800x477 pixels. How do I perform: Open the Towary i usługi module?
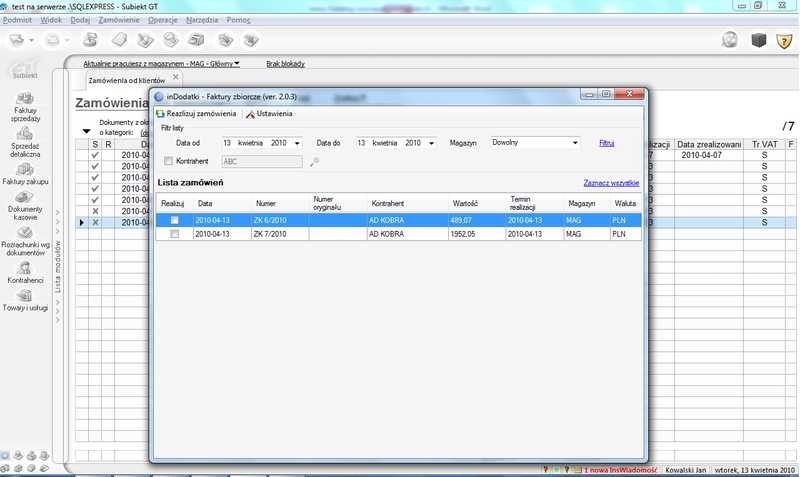coord(25,300)
